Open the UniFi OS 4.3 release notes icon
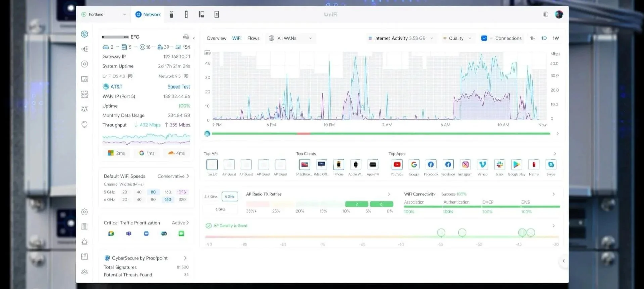 coord(131,76)
